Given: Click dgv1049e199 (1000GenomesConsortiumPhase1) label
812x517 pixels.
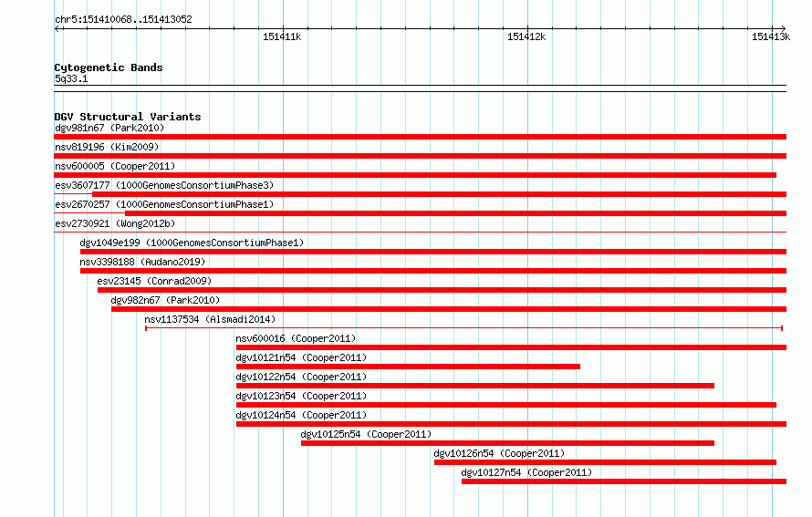Looking at the screenshot, I should click(x=192, y=243).
